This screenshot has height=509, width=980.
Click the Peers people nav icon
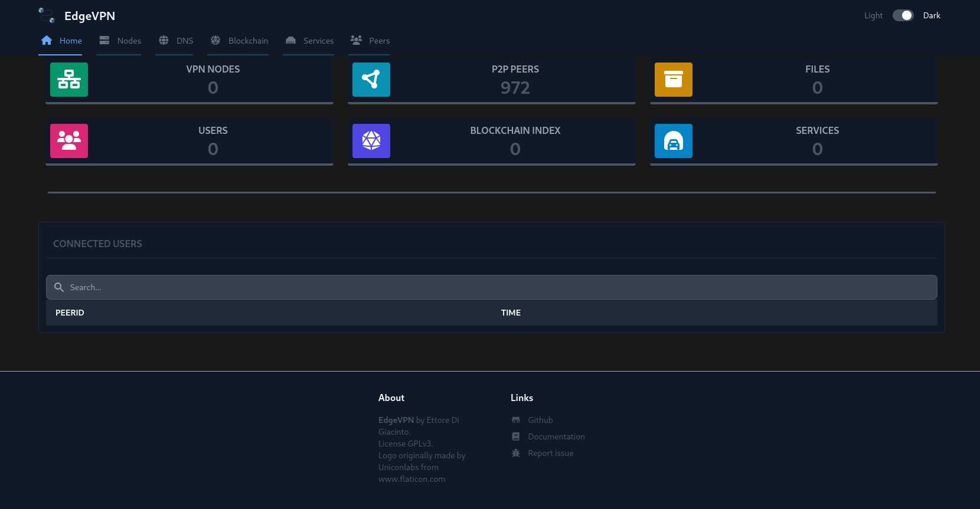(356, 40)
